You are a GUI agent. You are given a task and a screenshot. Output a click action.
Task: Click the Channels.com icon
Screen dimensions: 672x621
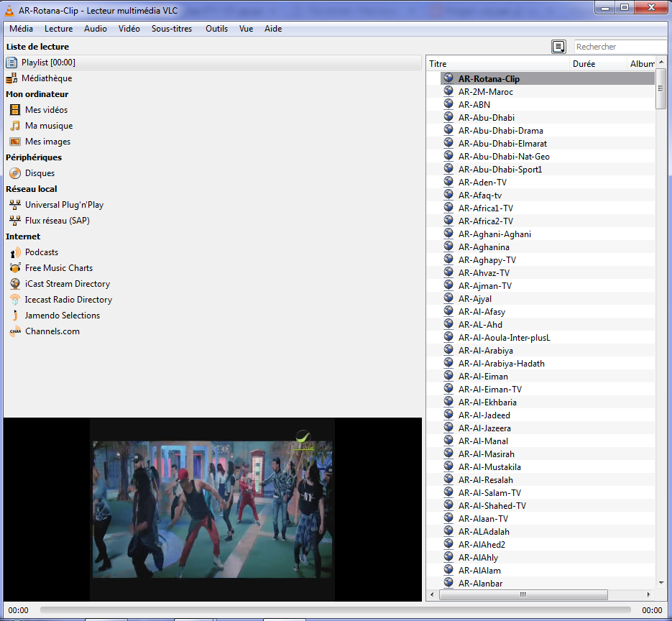(x=15, y=331)
